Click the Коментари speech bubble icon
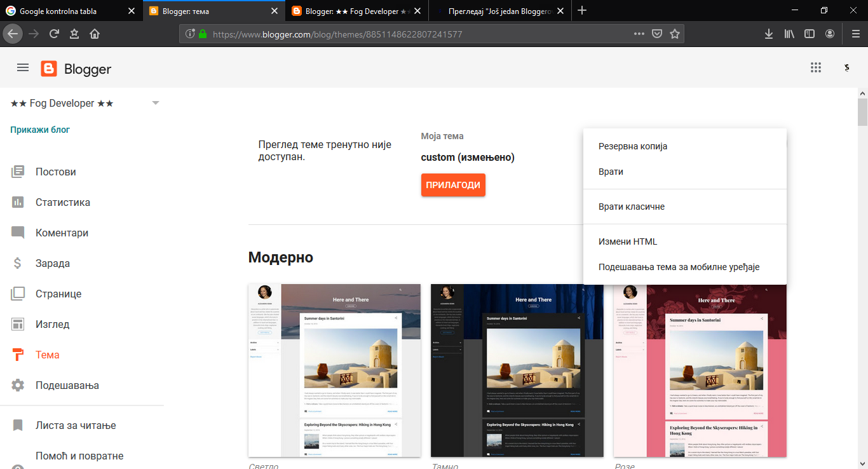The height and width of the screenshot is (469, 868). coord(18,233)
